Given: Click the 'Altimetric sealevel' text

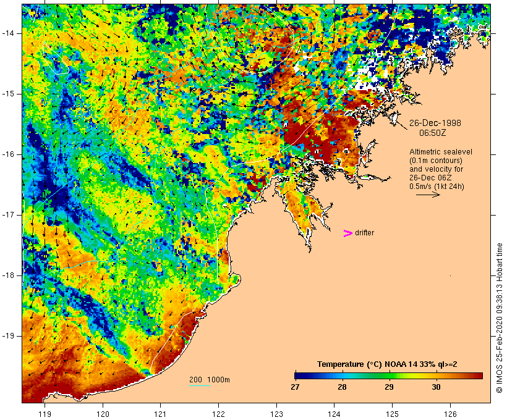Looking at the screenshot, I should (x=441, y=152).
